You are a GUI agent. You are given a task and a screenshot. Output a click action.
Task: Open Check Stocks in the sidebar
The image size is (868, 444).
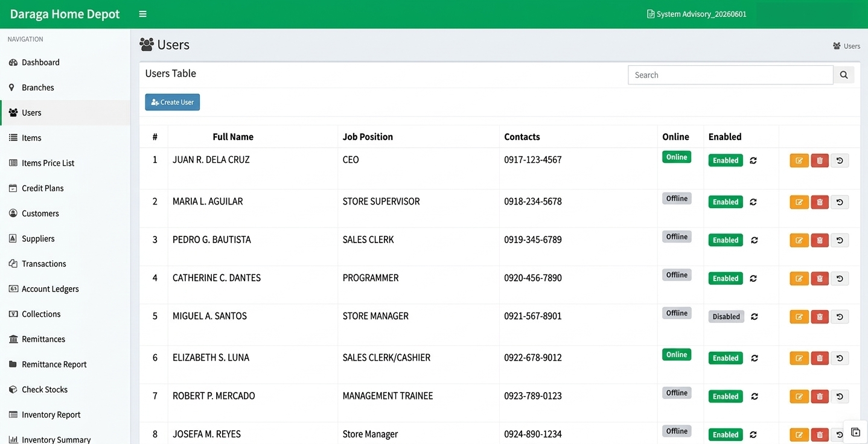pos(65,390)
